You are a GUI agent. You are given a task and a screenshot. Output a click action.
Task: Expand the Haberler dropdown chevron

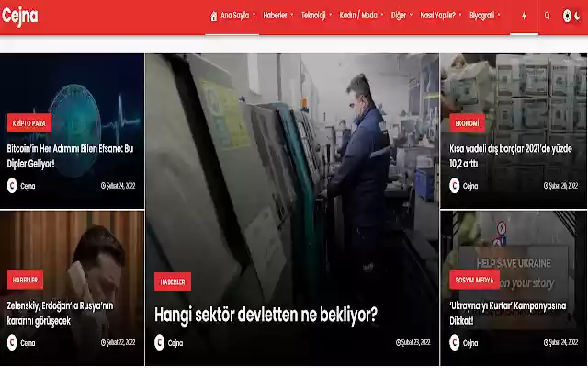[292, 15]
